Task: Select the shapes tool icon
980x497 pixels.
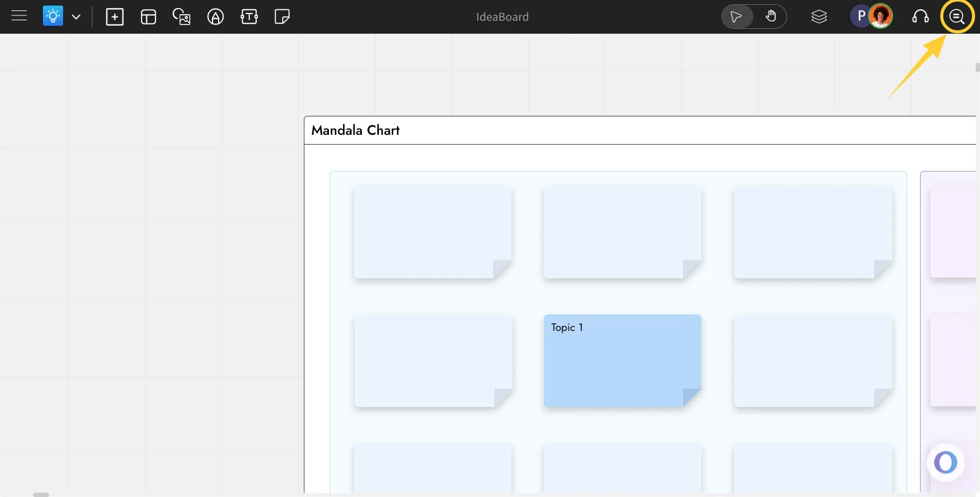Action: [x=216, y=17]
